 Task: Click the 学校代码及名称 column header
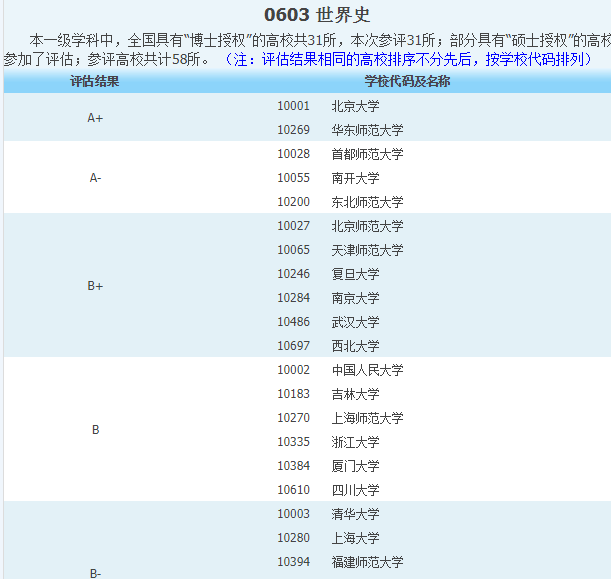click(406, 81)
